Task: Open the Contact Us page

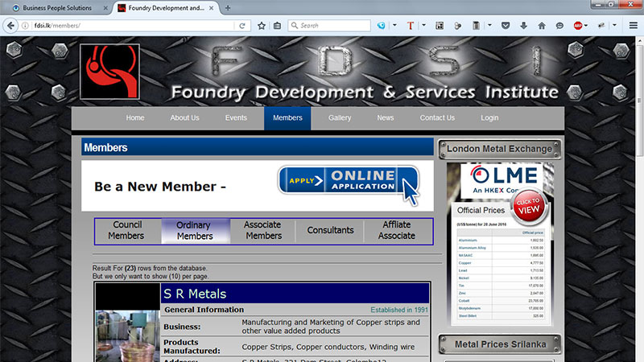Action: point(437,117)
